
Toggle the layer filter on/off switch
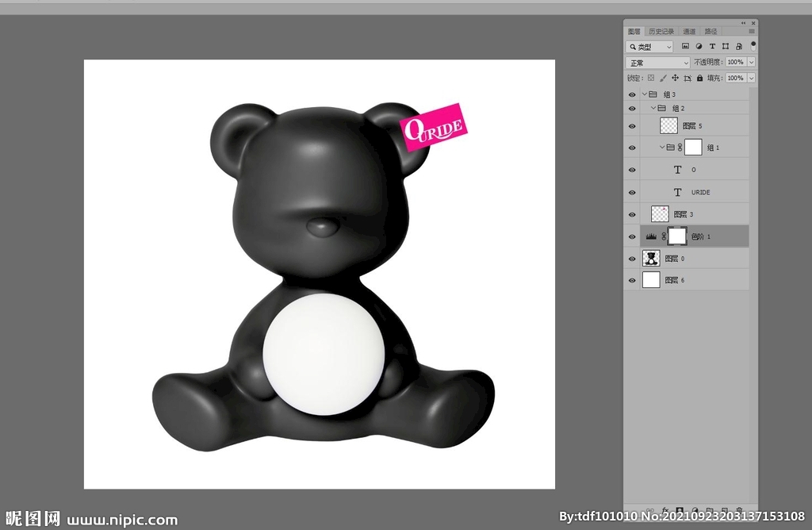(753, 45)
